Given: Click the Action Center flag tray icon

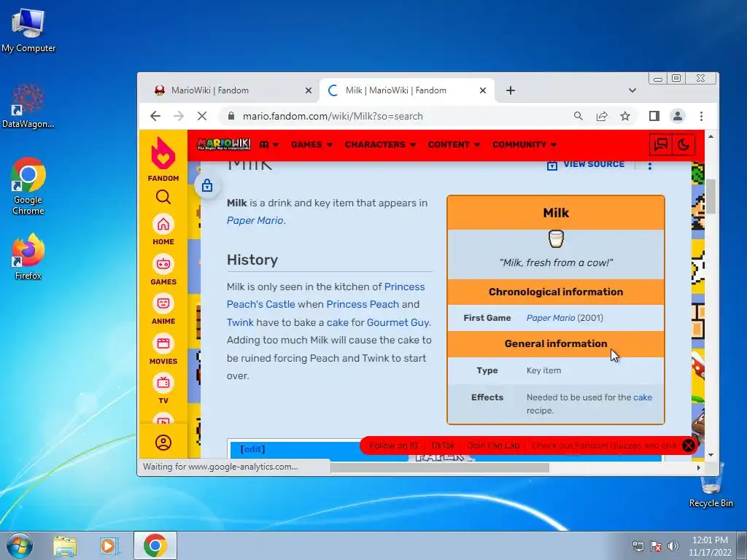Looking at the screenshot, I should click(x=656, y=546).
